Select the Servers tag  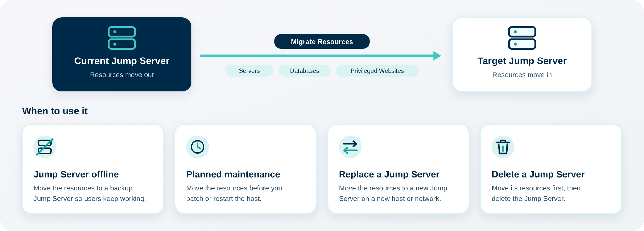[x=249, y=71]
